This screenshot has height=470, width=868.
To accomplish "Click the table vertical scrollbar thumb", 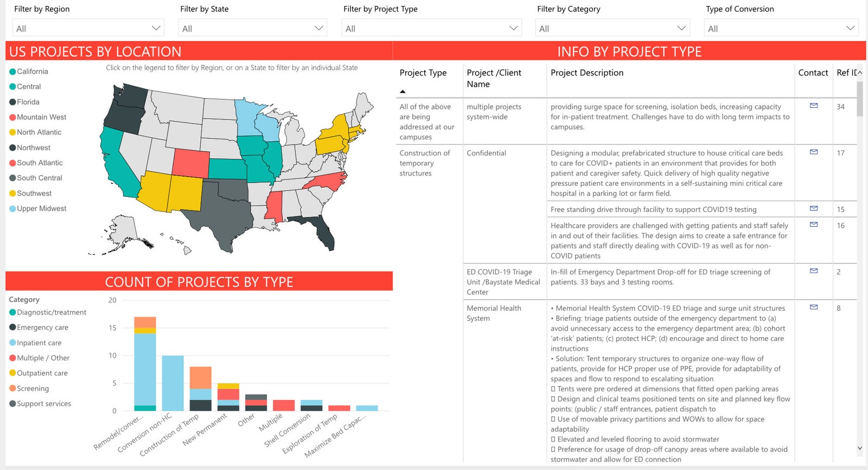I will click(x=860, y=99).
